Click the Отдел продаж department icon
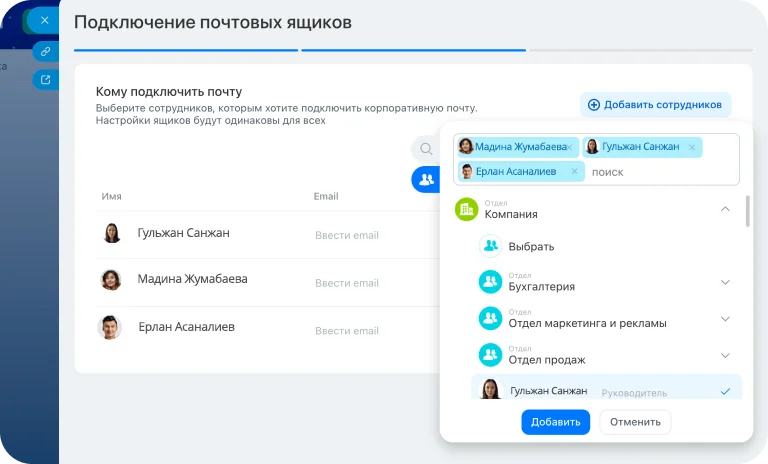The width and height of the screenshot is (768, 464). 490,355
